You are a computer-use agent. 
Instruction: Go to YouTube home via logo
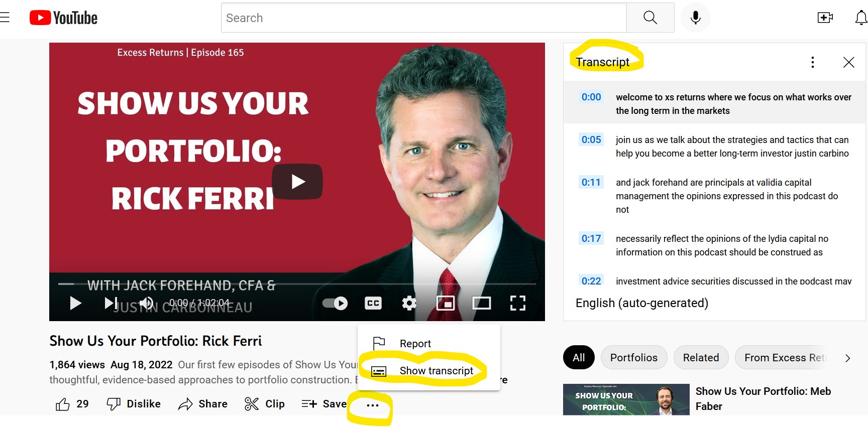pos(63,18)
